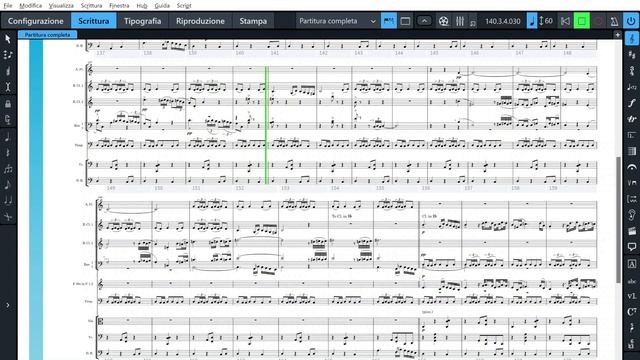The image size is (640, 360).
Task: Click the tempo value 60
Action: pyautogui.click(x=549, y=21)
